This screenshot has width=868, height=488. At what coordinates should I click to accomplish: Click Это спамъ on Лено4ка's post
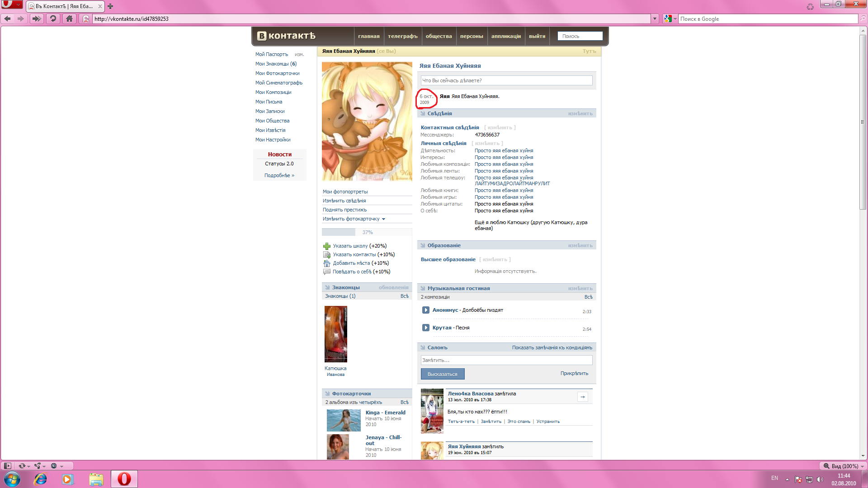click(x=519, y=422)
